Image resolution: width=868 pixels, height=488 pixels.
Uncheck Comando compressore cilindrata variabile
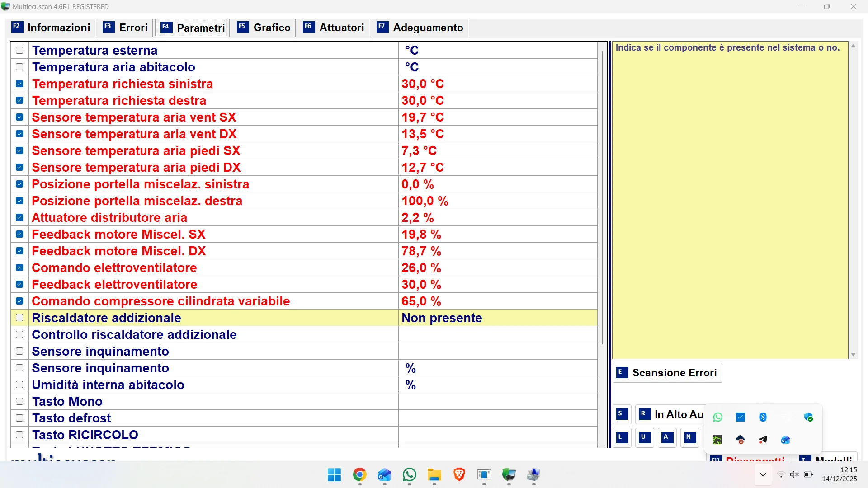[x=19, y=301]
